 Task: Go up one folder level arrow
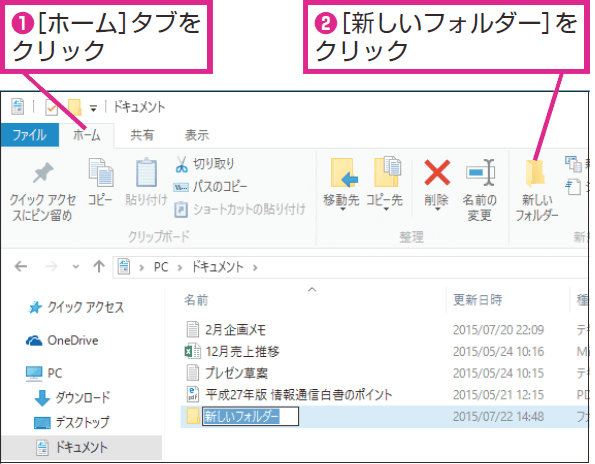pos(99,267)
